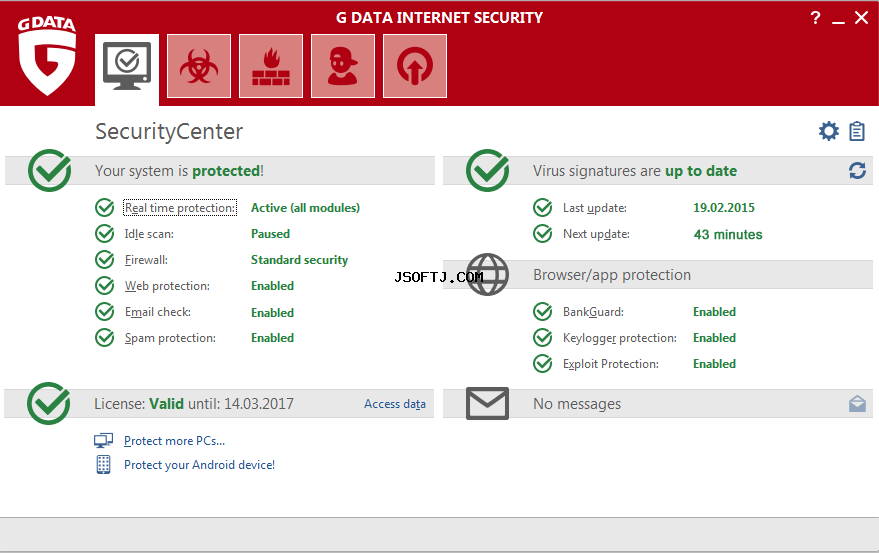Click the large check by system protected

click(49, 170)
